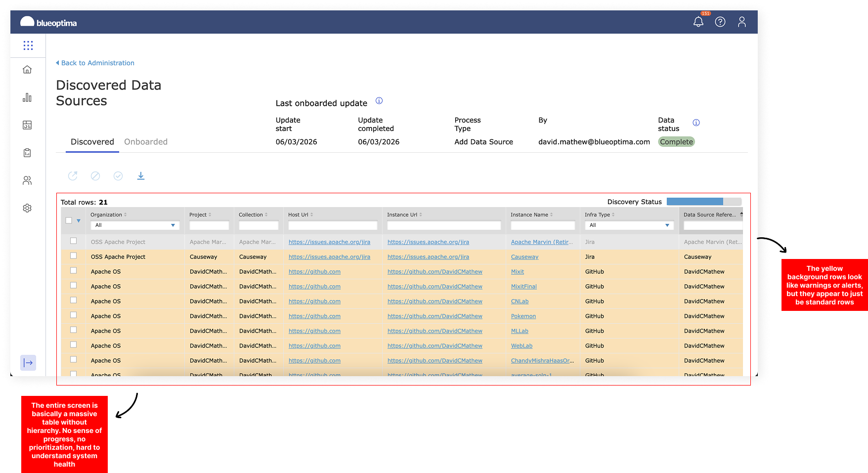The width and height of the screenshot is (868, 473).
Task: Check the Causeway row checkbox
Action: 73,256
